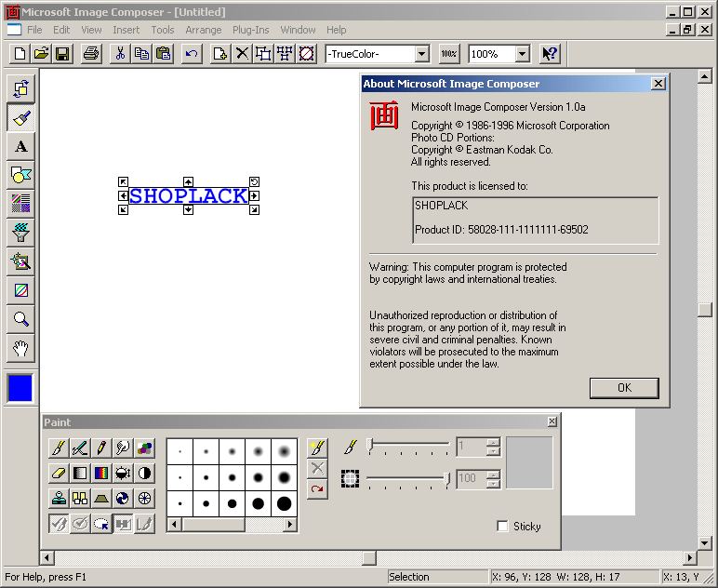Close the Paint palette
The height and width of the screenshot is (588, 718).
[x=552, y=421]
